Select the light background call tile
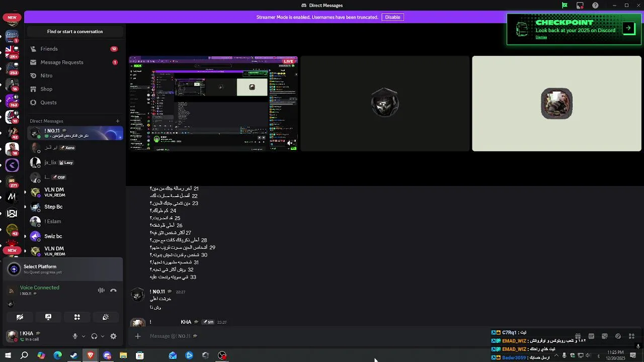 point(556,104)
